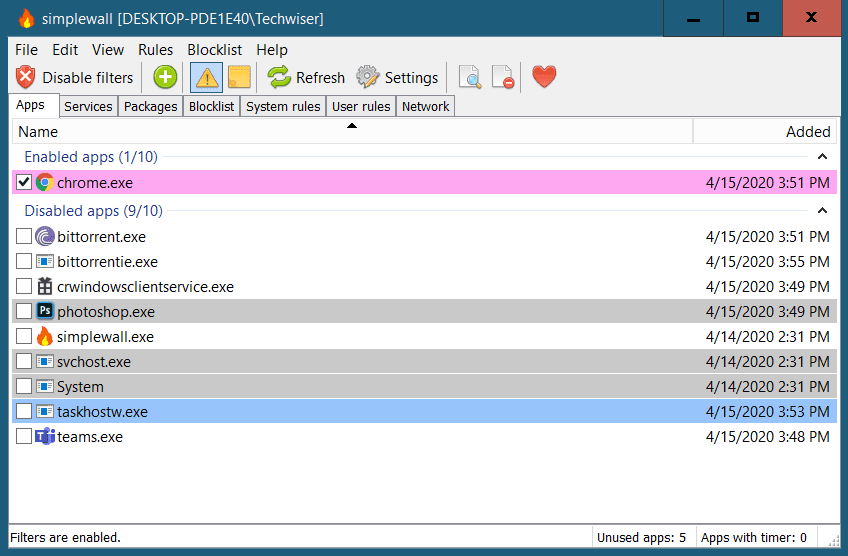Image resolution: width=848 pixels, height=556 pixels.
Task: Click the green Refresh arrows icon
Action: (x=279, y=77)
